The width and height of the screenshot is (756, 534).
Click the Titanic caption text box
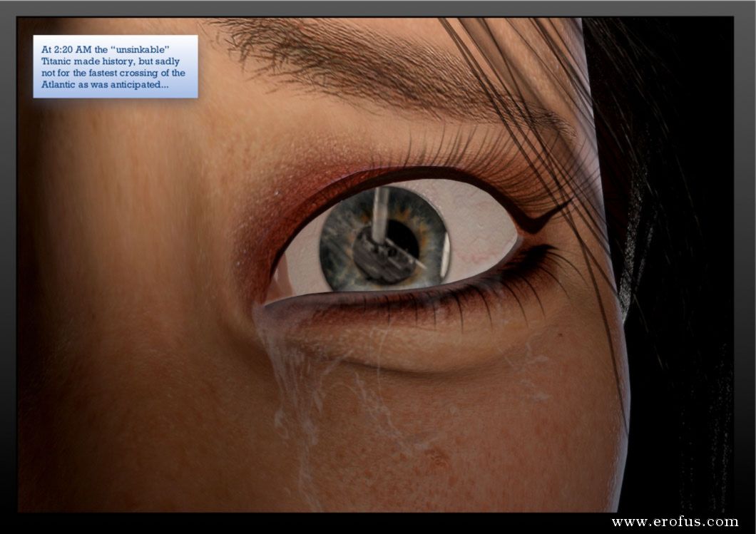point(115,66)
